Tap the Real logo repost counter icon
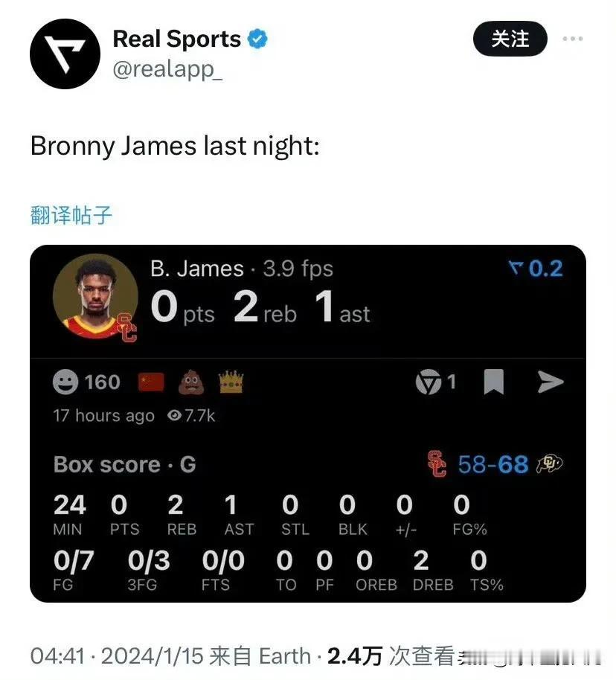 (429, 382)
